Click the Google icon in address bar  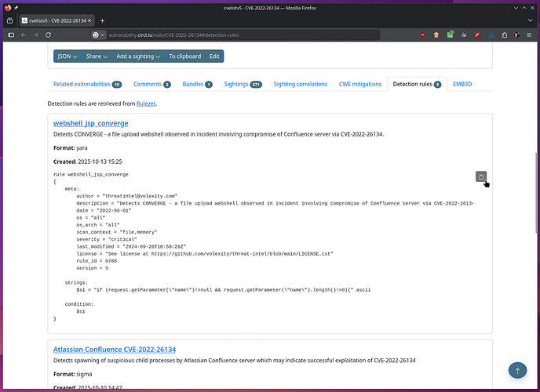point(97,35)
